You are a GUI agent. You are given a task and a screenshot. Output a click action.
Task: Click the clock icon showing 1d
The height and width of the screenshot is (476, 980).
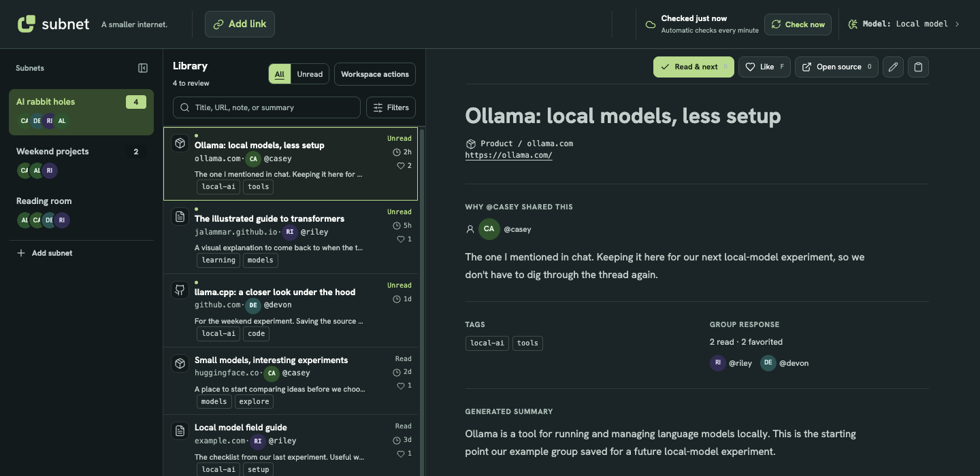[x=397, y=299]
